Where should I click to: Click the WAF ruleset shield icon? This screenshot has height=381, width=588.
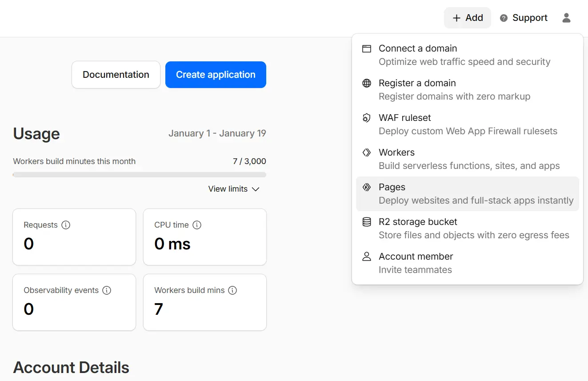pyautogui.click(x=367, y=118)
